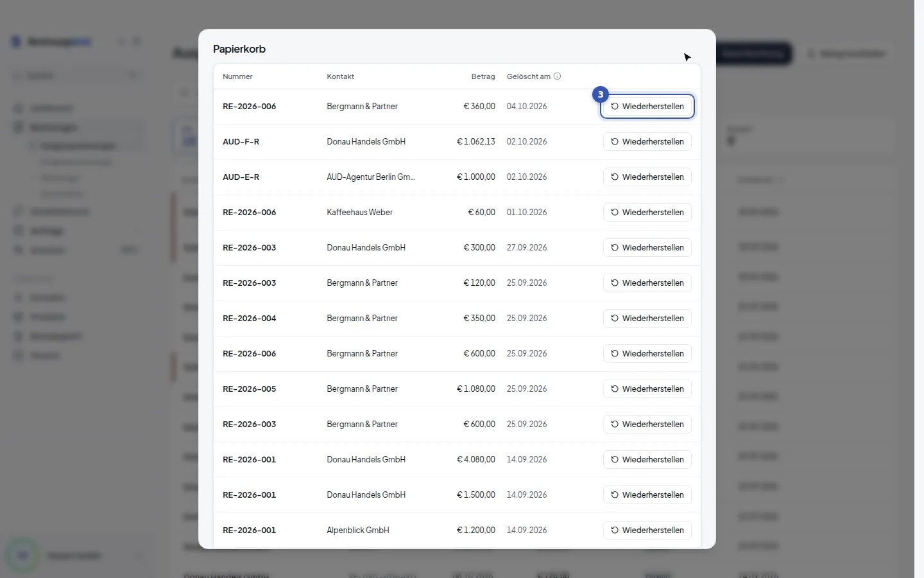
Task: Restore the €360,00 Bergmann & Partner invoice
Action: pos(647,107)
